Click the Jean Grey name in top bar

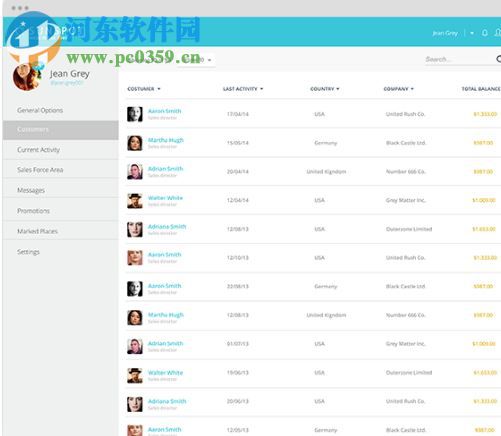[x=445, y=33]
